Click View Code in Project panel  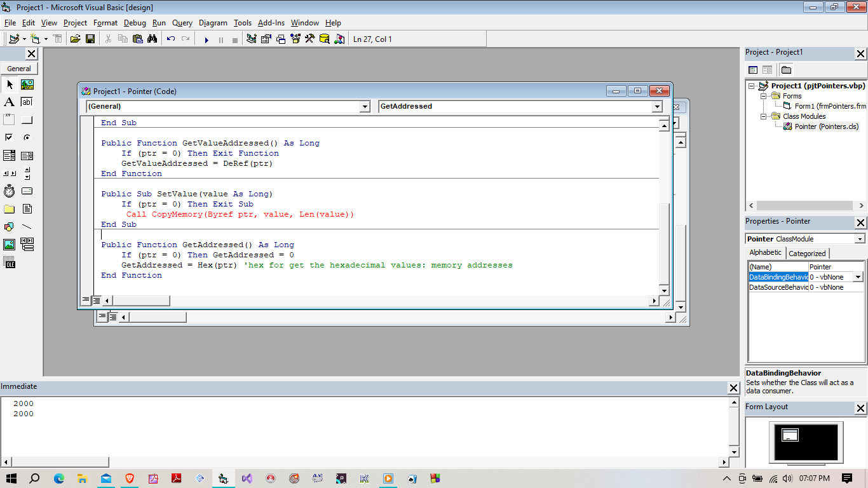click(753, 70)
